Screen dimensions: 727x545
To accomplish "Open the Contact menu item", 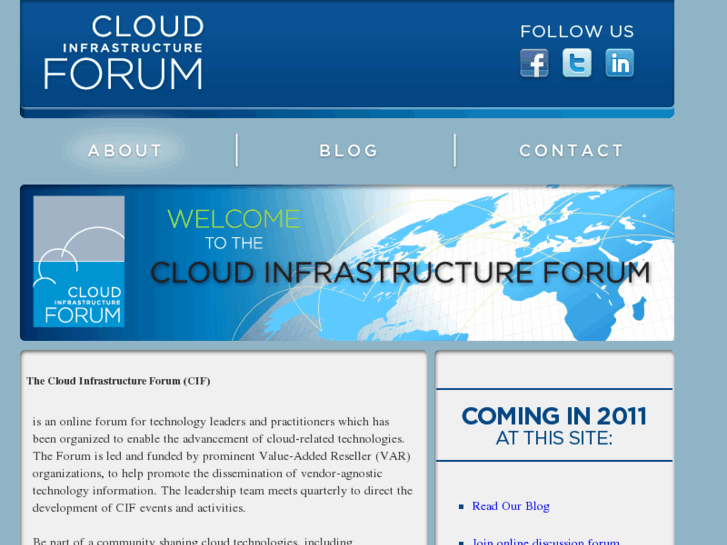I will (571, 151).
